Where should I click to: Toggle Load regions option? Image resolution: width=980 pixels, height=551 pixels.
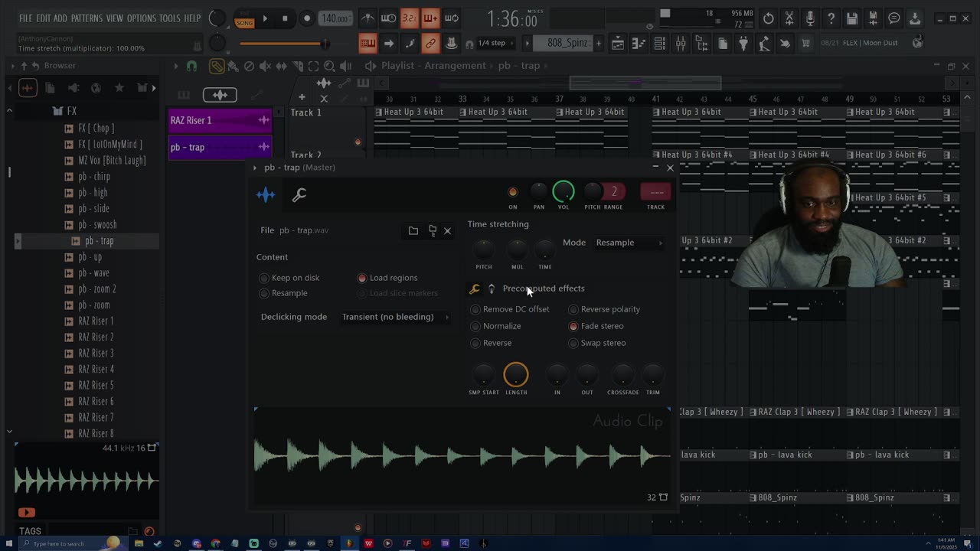click(387, 278)
